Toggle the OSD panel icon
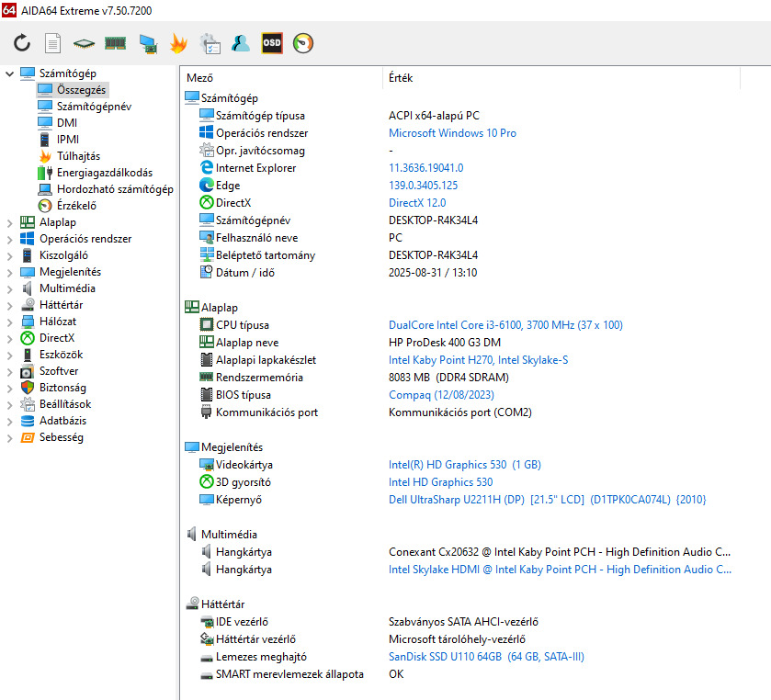Image resolution: width=771 pixels, height=700 pixels. point(272,43)
